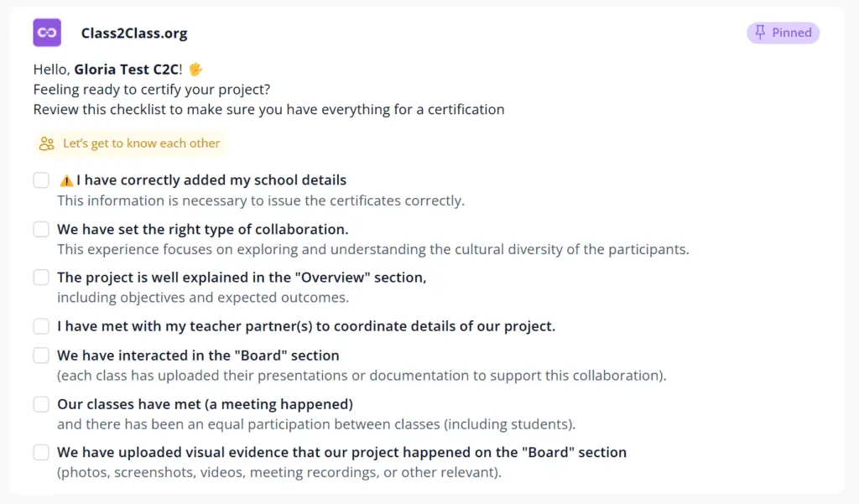Check 'I have correctly added my school details'
The image size is (859, 504).
point(41,180)
